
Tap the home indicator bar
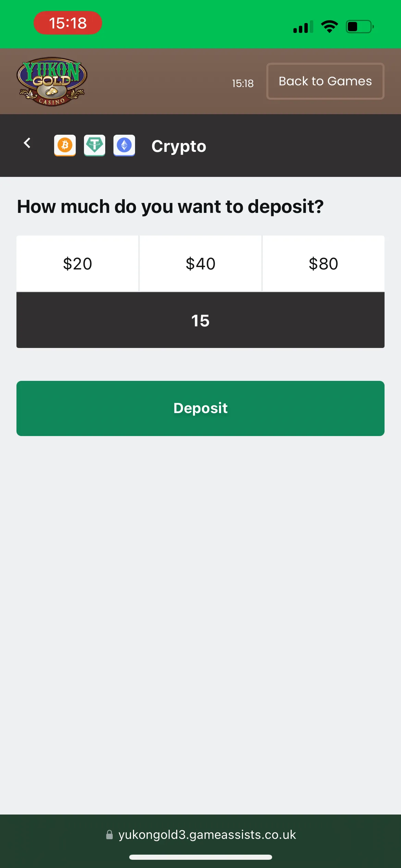(200, 857)
